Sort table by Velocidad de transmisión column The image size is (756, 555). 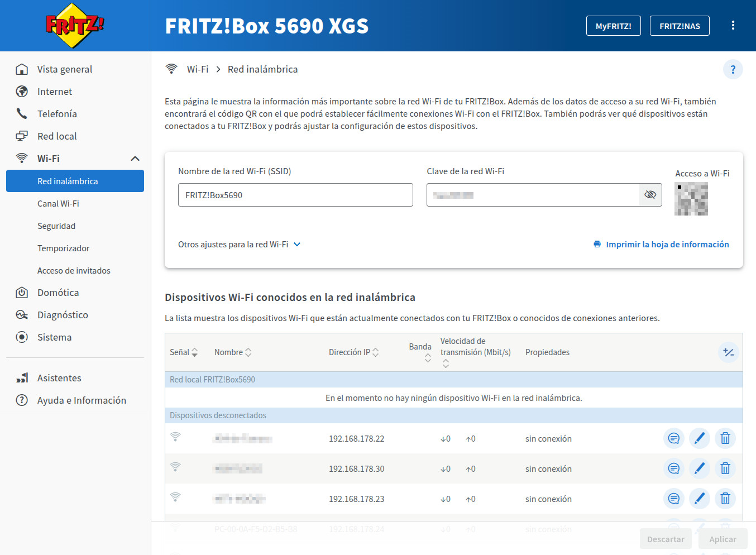(475, 352)
